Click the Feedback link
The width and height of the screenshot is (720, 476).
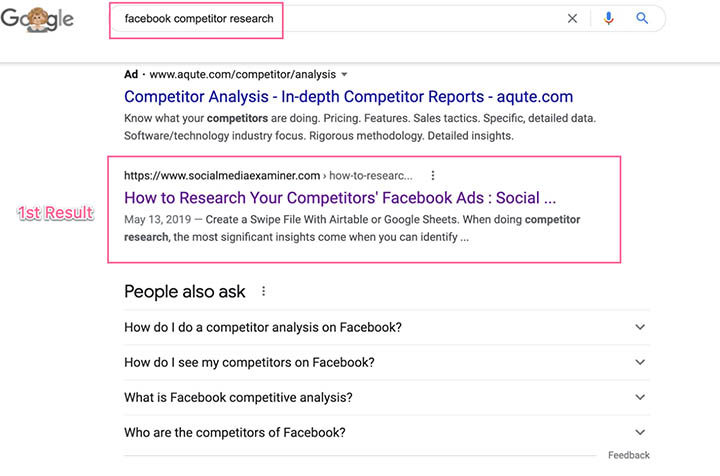coord(628,456)
